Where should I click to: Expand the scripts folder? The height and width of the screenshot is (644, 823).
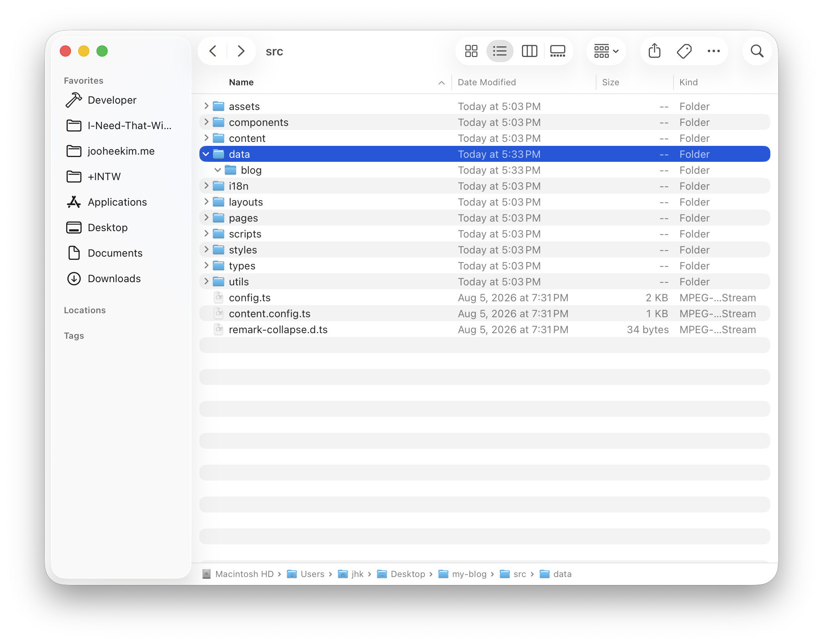click(x=206, y=234)
